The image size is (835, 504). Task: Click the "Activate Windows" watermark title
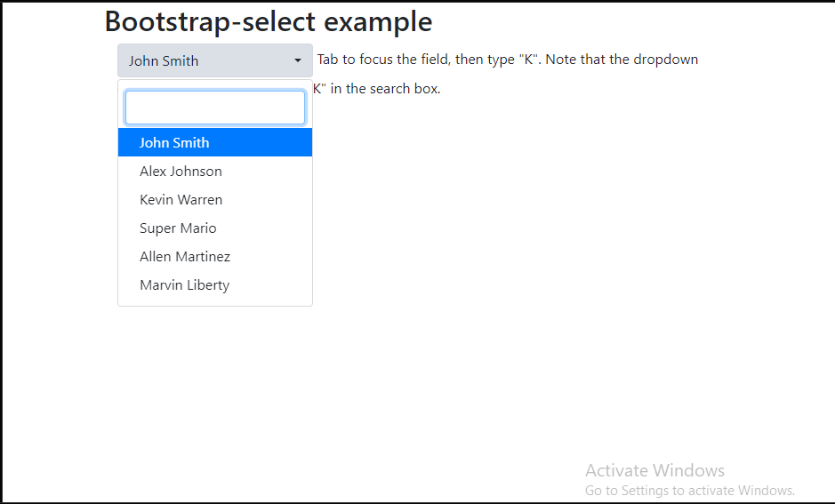coord(654,470)
